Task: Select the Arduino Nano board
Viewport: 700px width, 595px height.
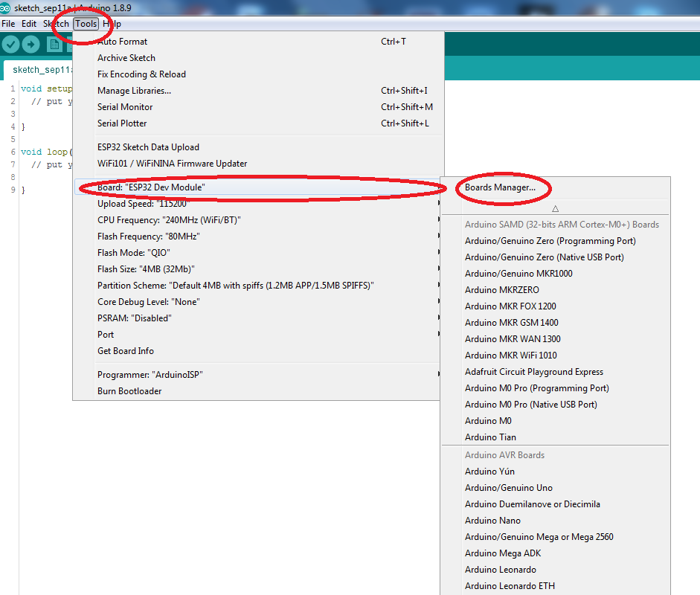Action: click(492, 520)
